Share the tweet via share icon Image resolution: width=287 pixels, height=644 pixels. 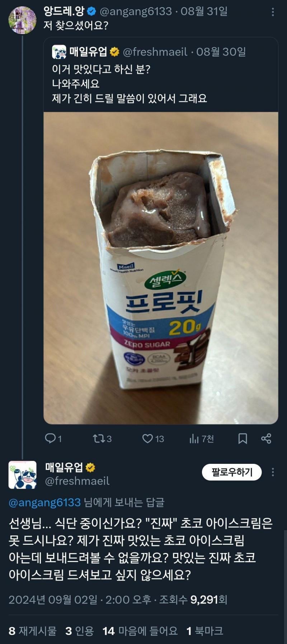click(x=266, y=438)
